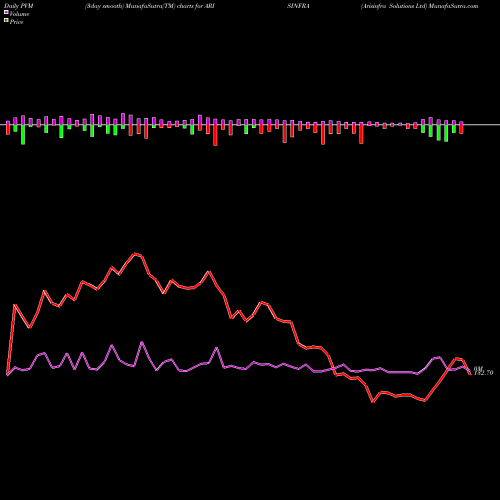Click the 152.70 price value label
Viewport: 500px width, 500px height.
coord(483,373)
